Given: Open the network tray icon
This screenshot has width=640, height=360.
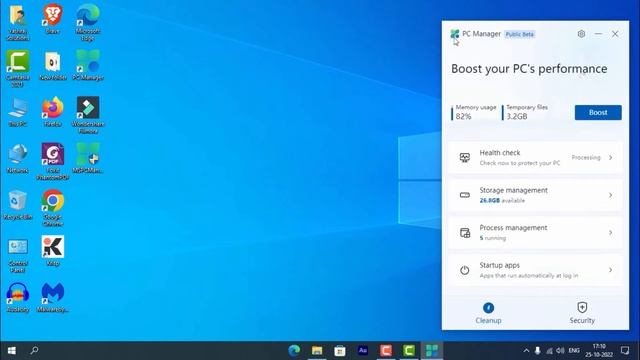Looking at the screenshot, I should coord(549,351).
